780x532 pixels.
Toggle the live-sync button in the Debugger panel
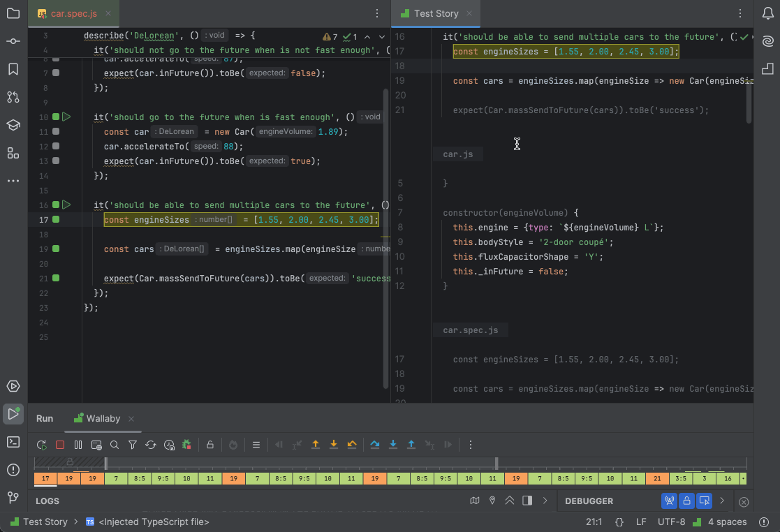click(669, 501)
